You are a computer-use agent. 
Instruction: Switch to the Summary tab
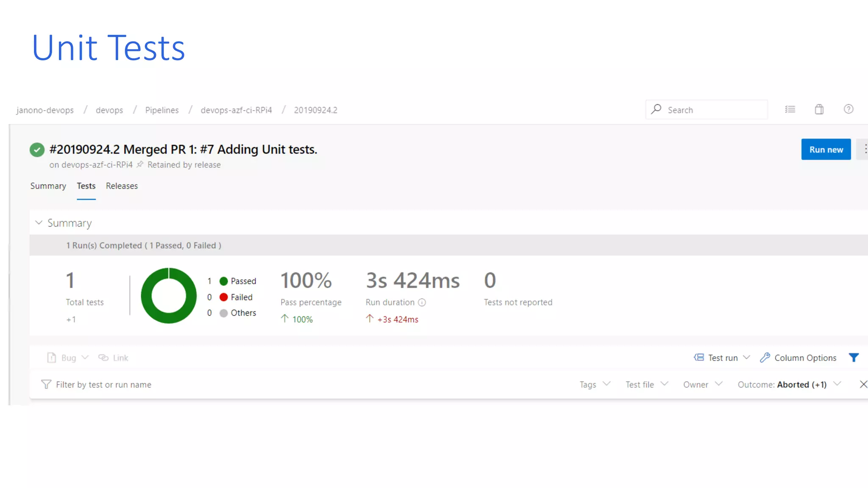pos(48,186)
